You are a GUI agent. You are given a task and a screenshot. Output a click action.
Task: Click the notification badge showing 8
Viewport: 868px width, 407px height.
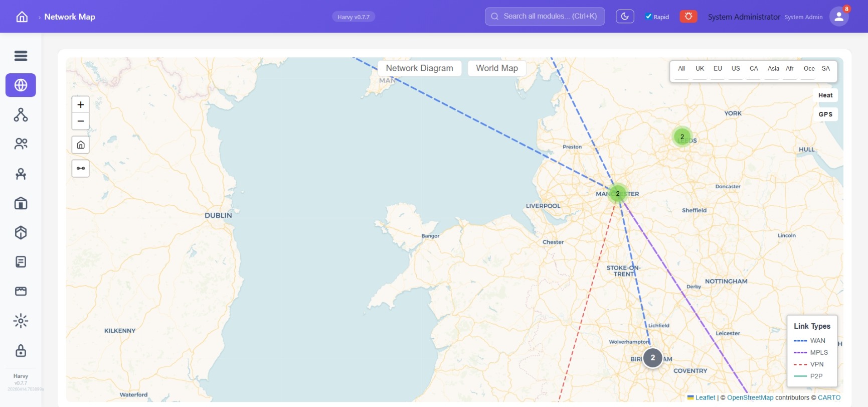click(x=846, y=9)
